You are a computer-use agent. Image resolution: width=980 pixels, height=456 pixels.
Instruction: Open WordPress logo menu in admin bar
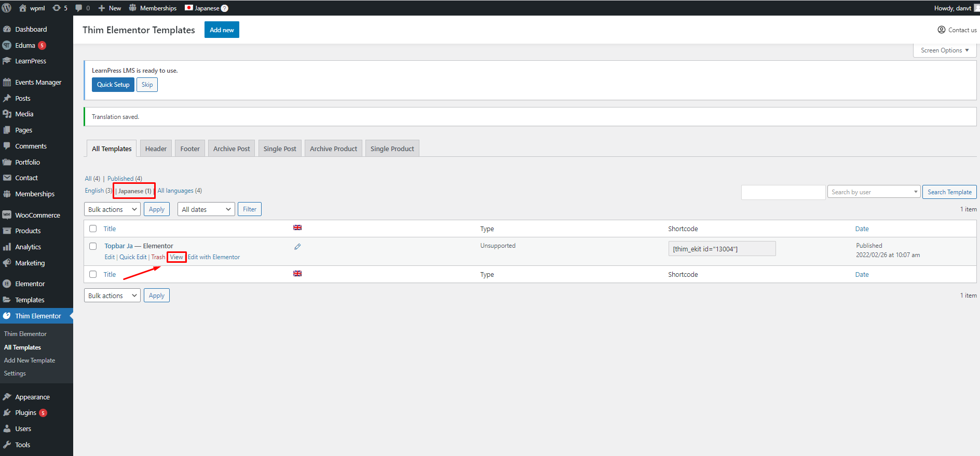tap(7, 8)
